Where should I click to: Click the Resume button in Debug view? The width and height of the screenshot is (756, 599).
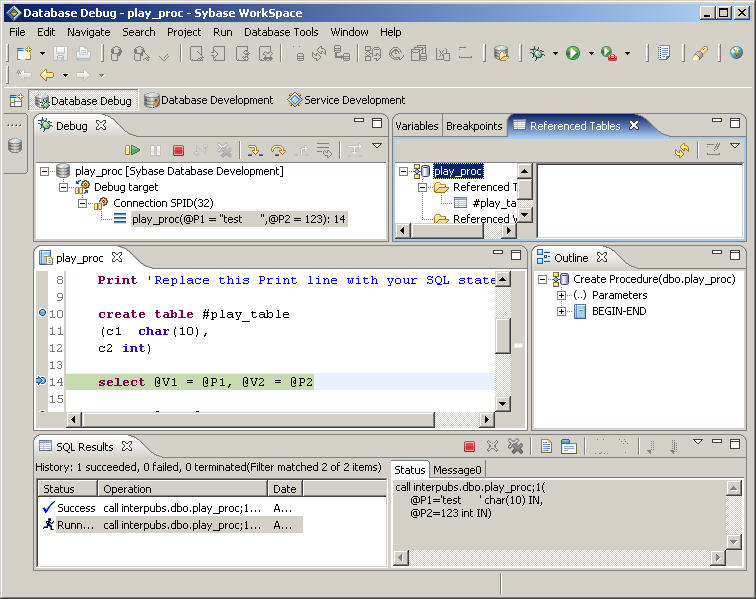(132, 150)
